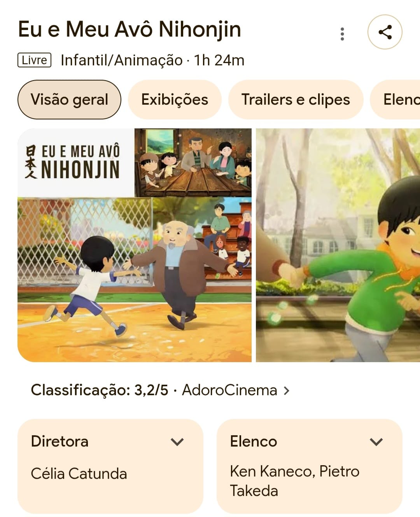
Task: Go to the partially visible Elenco tab
Action: coord(395,100)
